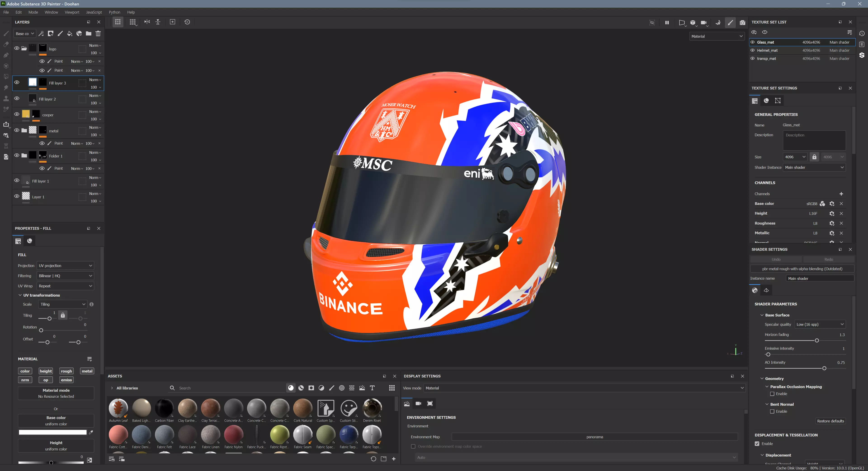Click the texture set Description field
The width and height of the screenshot is (868, 471).
click(814, 140)
